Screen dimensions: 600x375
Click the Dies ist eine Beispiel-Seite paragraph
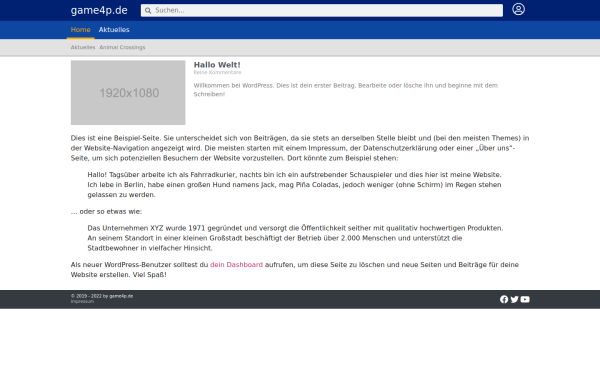tap(300, 148)
